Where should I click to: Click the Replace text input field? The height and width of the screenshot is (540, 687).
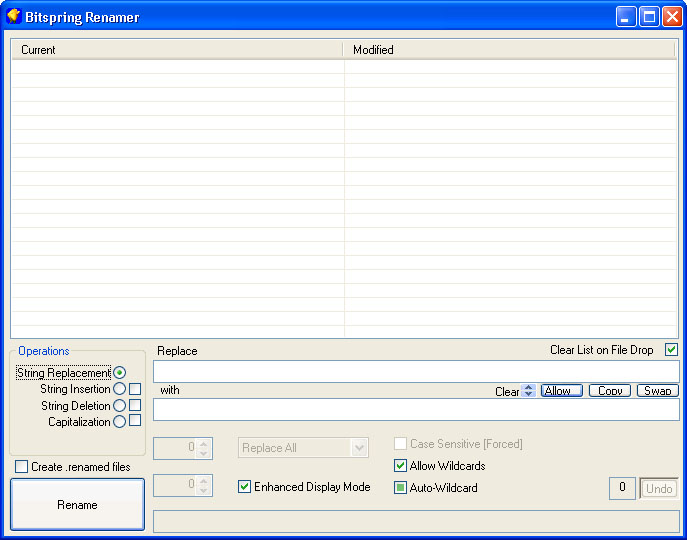pyautogui.click(x=416, y=372)
